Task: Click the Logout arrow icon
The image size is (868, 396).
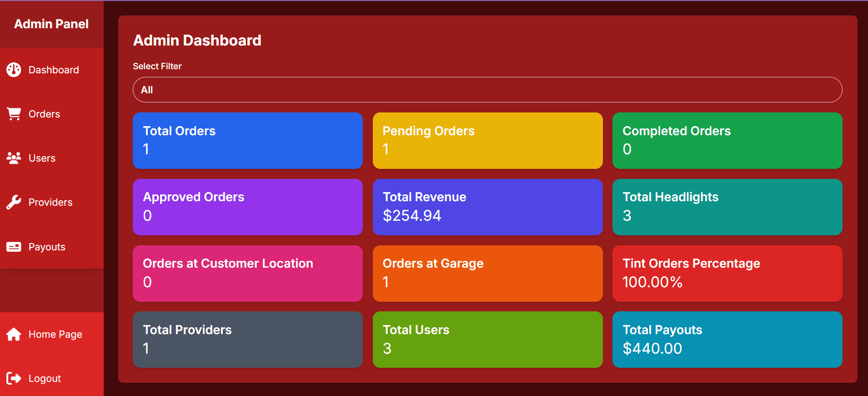Action: pos(14,378)
